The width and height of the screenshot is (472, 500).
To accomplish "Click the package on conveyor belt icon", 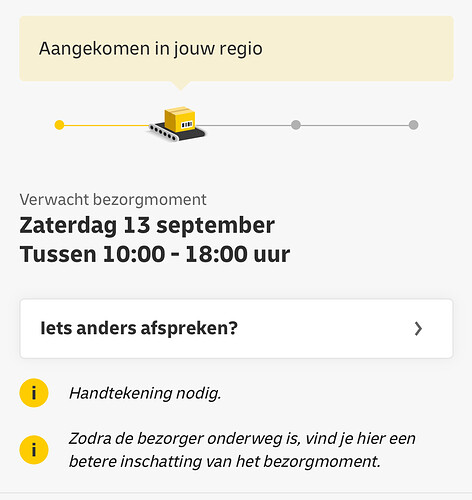I will (177, 125).
